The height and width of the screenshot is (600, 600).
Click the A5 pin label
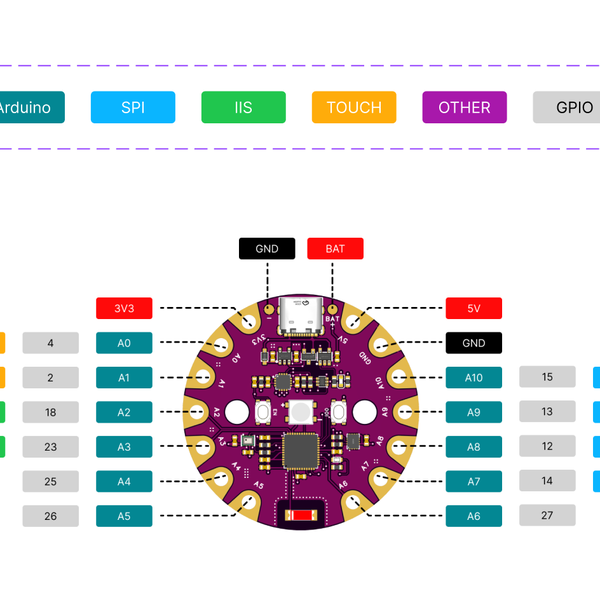point(124,516)
